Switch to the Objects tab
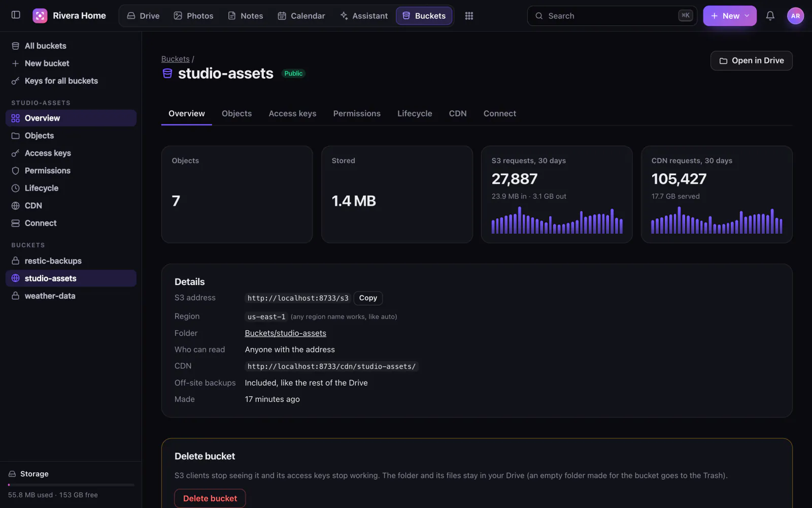 click(x=236, y=113)
